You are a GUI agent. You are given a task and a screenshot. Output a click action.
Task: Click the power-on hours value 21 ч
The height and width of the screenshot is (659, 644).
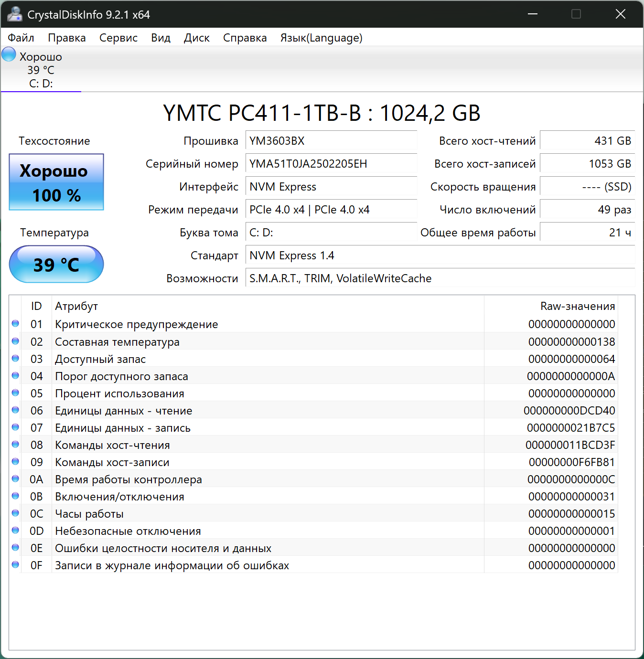587,233
